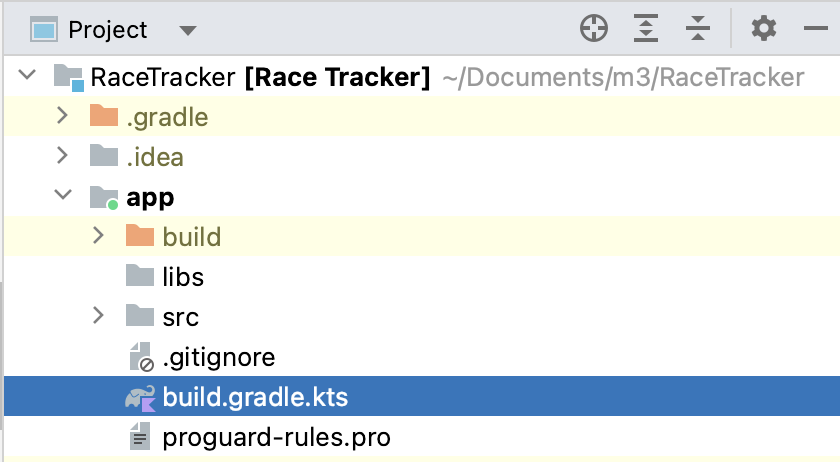
Task: Expand the build folder under app
Action: click(x=98, y=236)
